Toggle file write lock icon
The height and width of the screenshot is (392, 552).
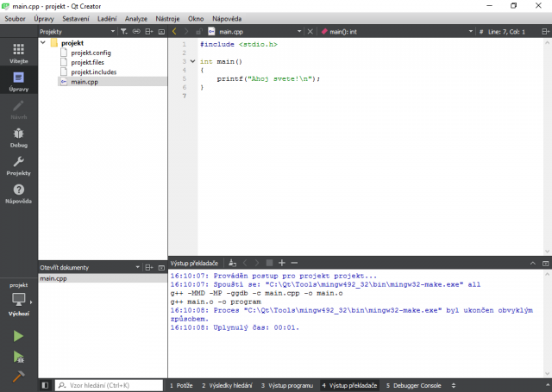pyautogui.click(x=198, y=32)
